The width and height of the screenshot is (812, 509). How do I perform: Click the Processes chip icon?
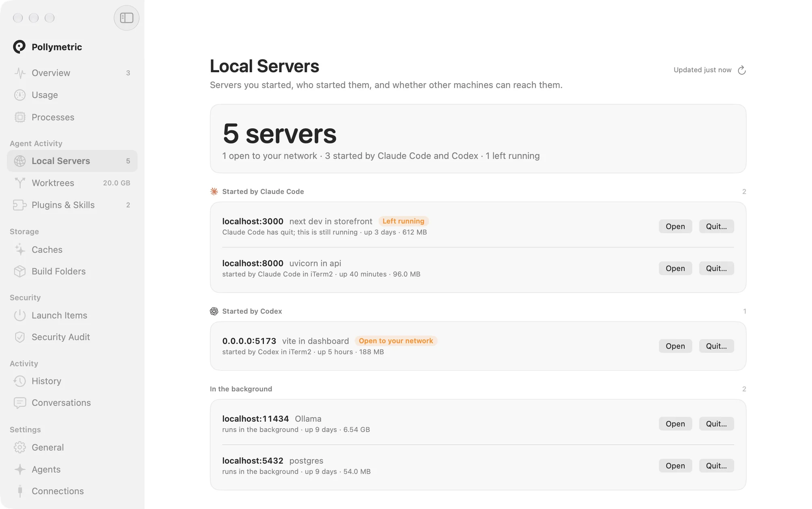pos(20,117)
